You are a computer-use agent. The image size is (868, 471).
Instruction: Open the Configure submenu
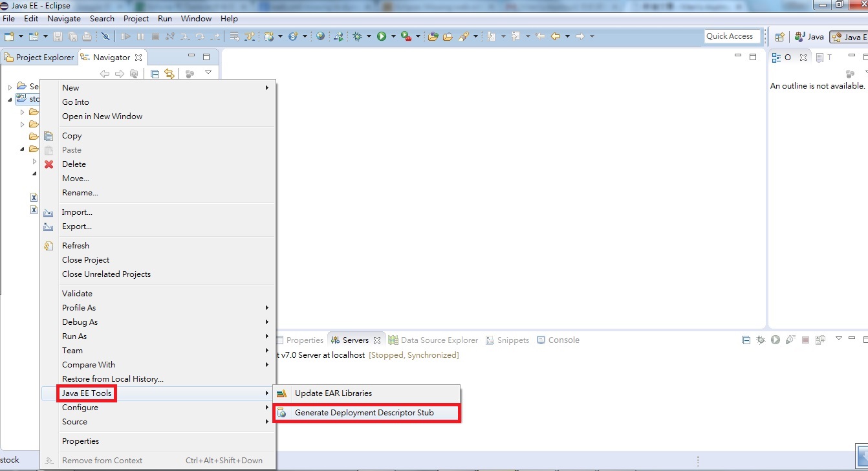(158, 408)
